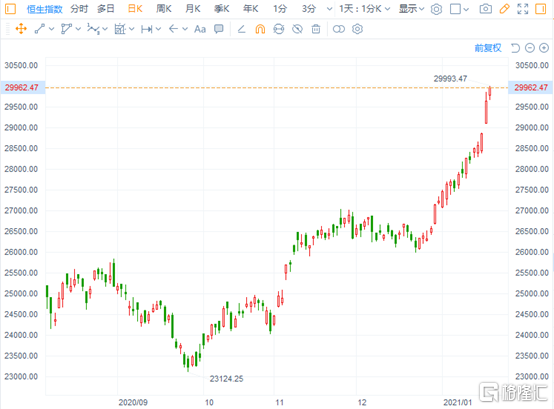
Task: Open chart settings hexagon gear icon
Action: (x=436, y=9)
